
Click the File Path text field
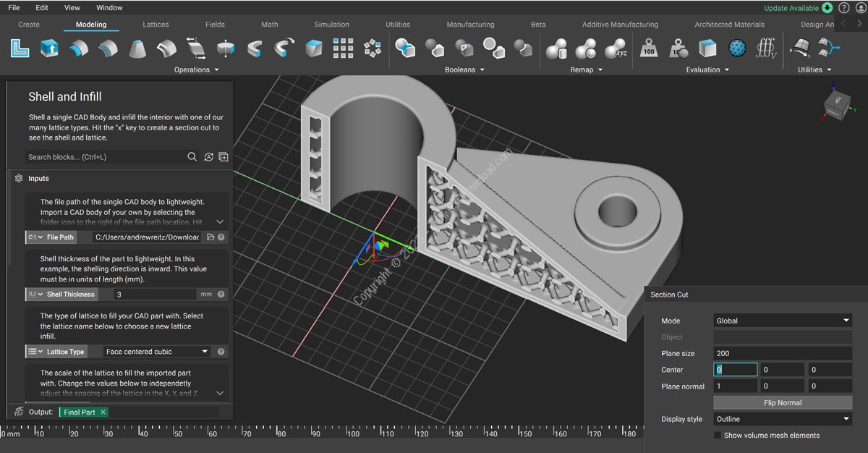tap(148, 237)
